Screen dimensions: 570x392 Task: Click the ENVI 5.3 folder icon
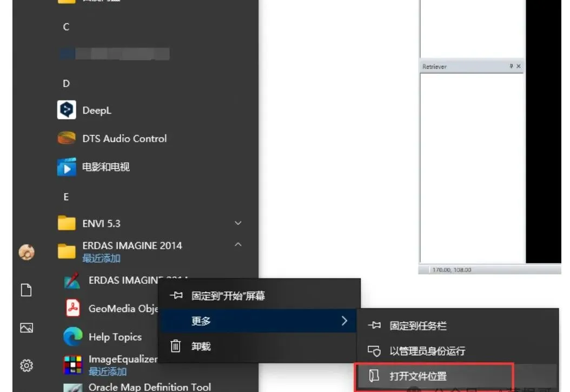[x=67, y=223]
